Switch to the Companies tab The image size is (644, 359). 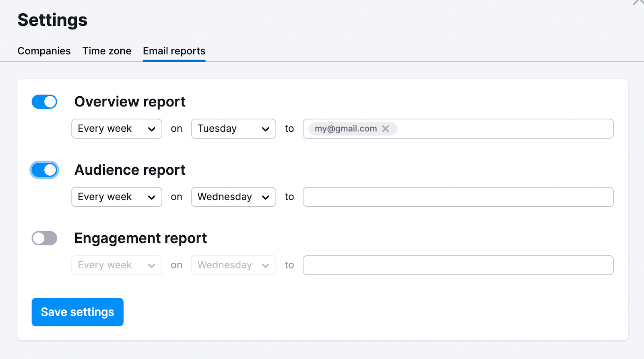[x=44, y=51]
